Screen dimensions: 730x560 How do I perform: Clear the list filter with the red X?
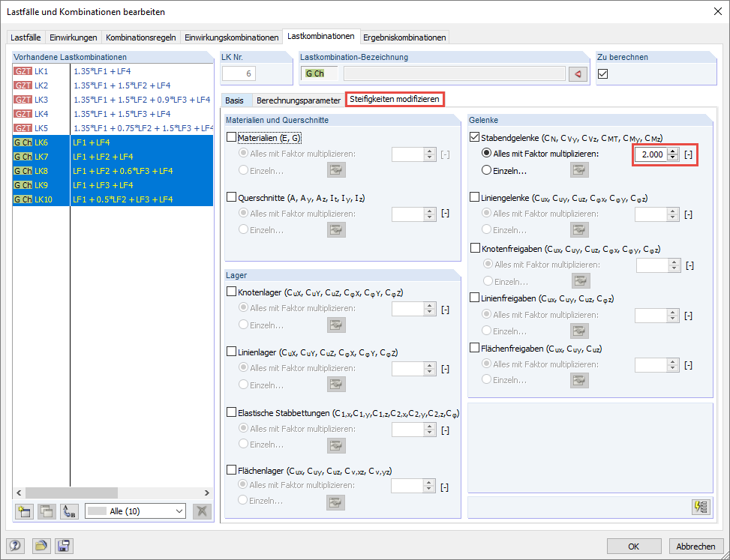pos(201,511)
